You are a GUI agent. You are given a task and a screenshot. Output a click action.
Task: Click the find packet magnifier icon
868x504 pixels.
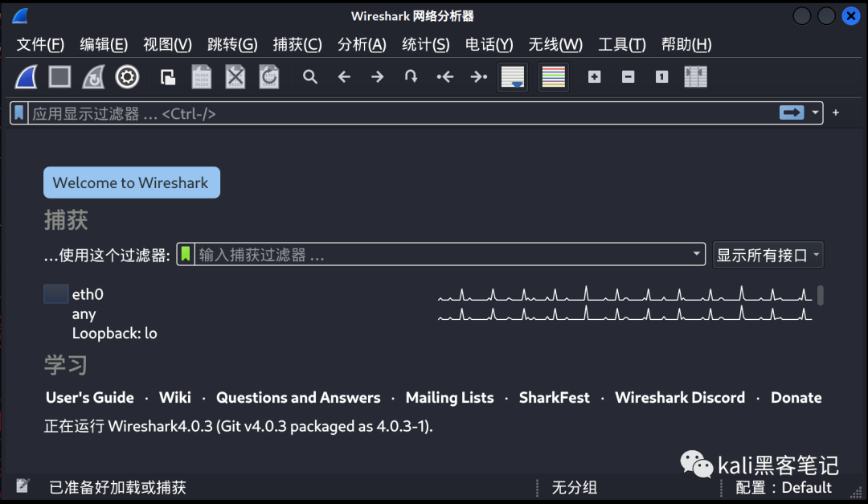point(310,76)
